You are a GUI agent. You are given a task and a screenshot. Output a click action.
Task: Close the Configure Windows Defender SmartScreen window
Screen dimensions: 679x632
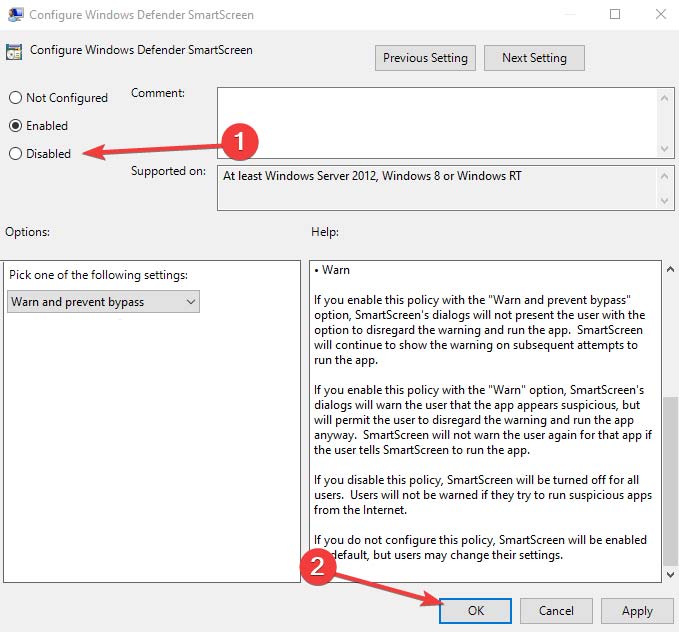pyautogui.click(x=661, y=15)
